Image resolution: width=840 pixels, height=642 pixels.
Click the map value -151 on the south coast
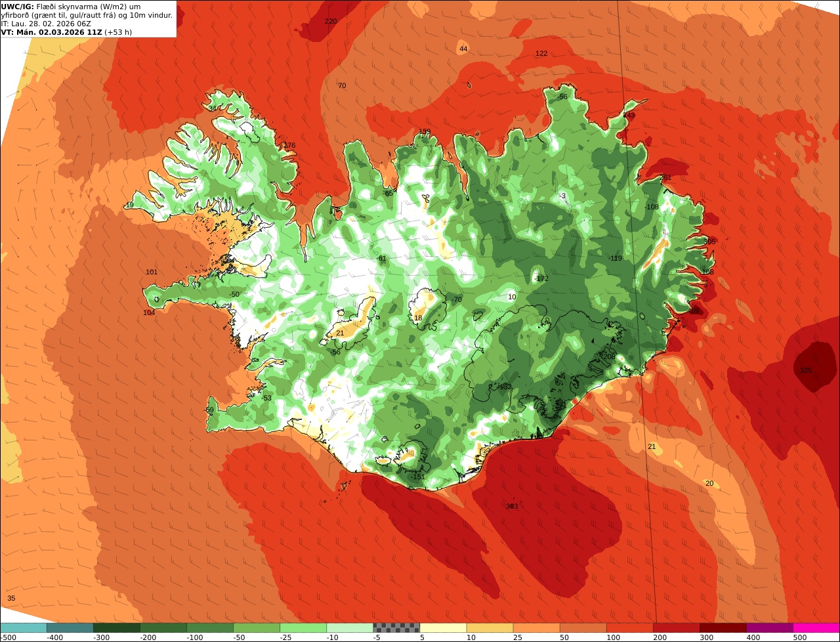pyautogui.click(x=418, y=477)
